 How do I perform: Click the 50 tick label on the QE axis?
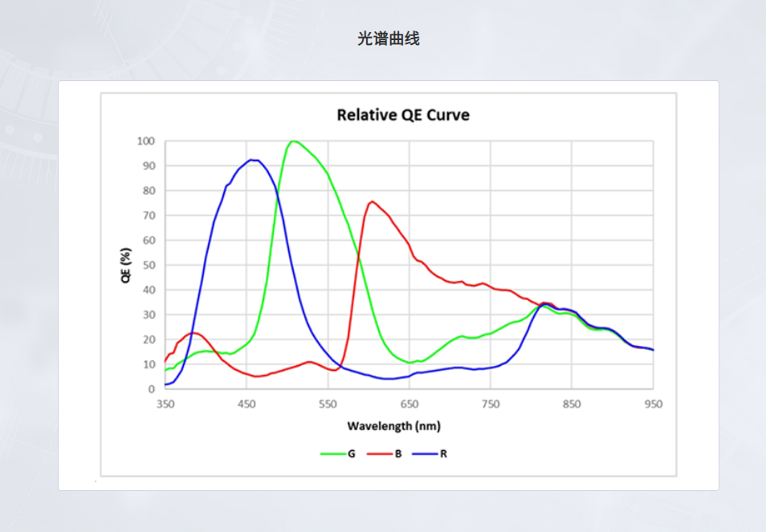pyautogui.click(x=148, y=266)
